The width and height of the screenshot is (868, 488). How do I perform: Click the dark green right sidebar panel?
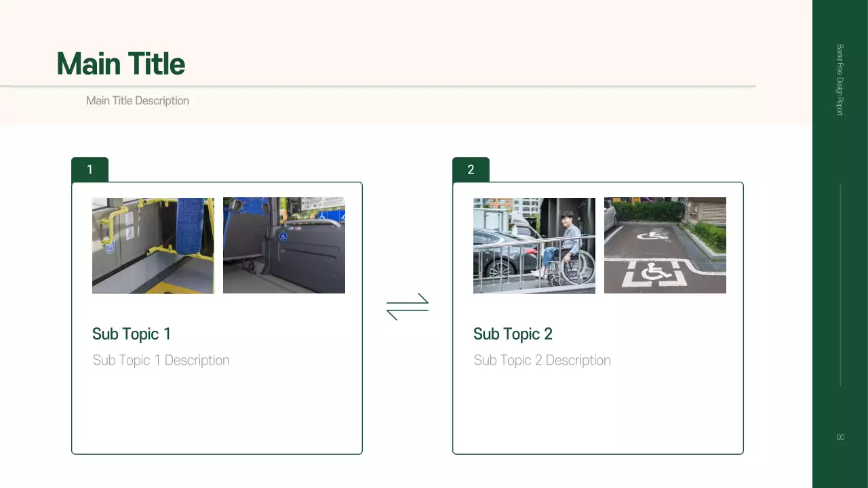(840, 271)
